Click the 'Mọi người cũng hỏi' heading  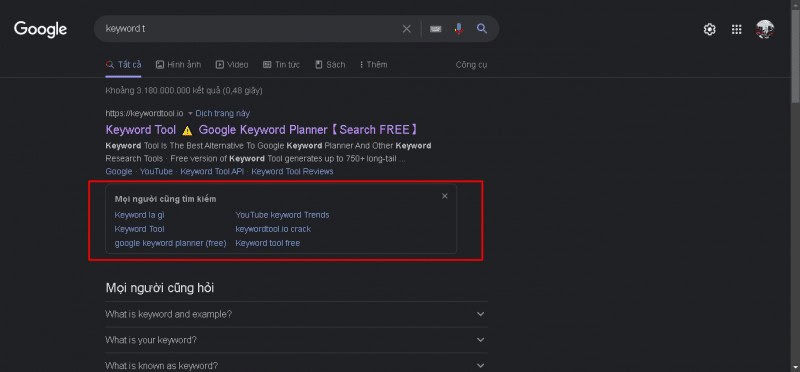tap(160, 288)
